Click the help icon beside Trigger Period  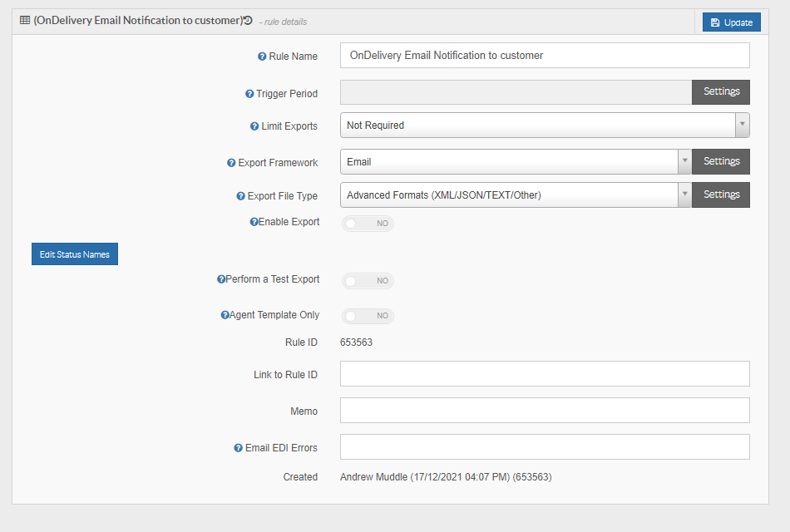[249, 94]
